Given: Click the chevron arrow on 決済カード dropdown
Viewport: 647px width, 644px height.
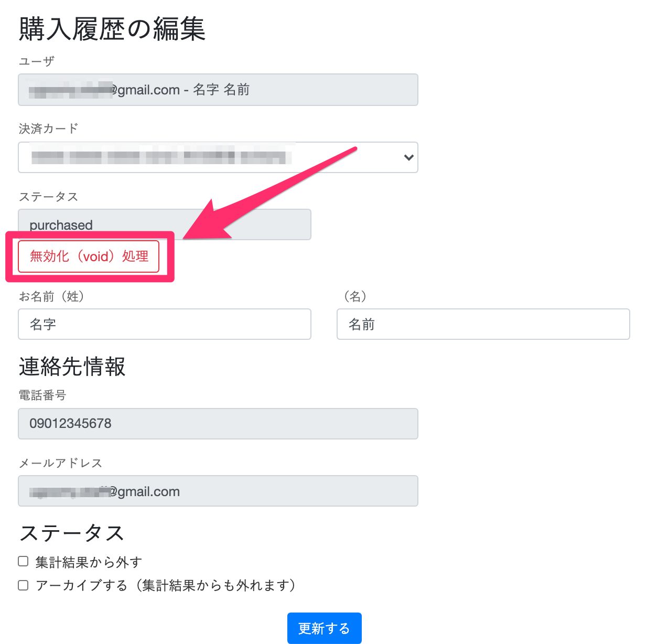Looking at the screenshot, I should pyautogui.click(x=408, y=157).
